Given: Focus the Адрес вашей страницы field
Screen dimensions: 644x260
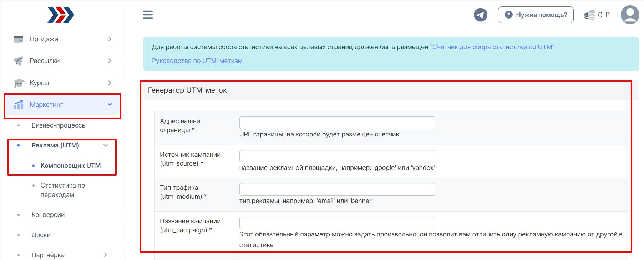Looking at the screenshot, I should pos(337,123).
